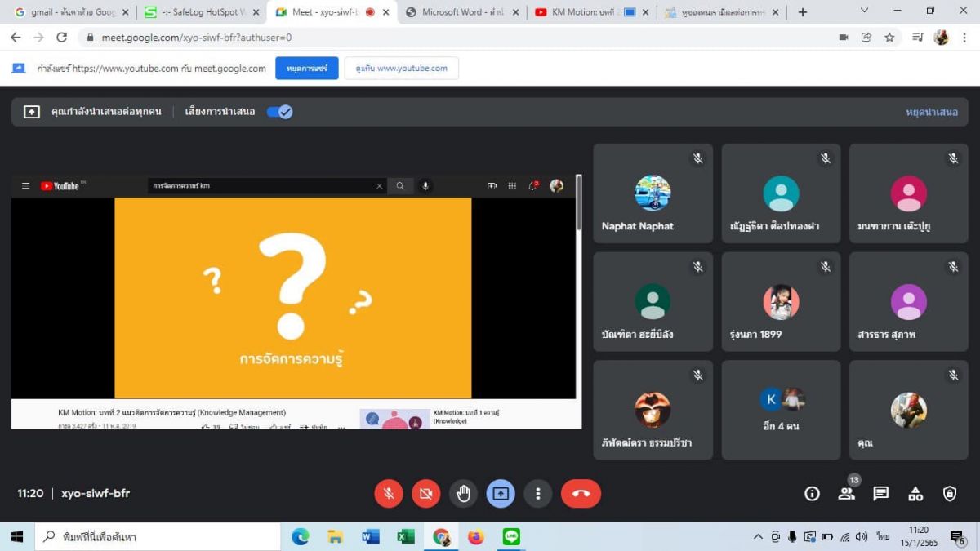Toggle presentation audio switch
This screenshot has height=551, width=980.
[x=280, y=112]
